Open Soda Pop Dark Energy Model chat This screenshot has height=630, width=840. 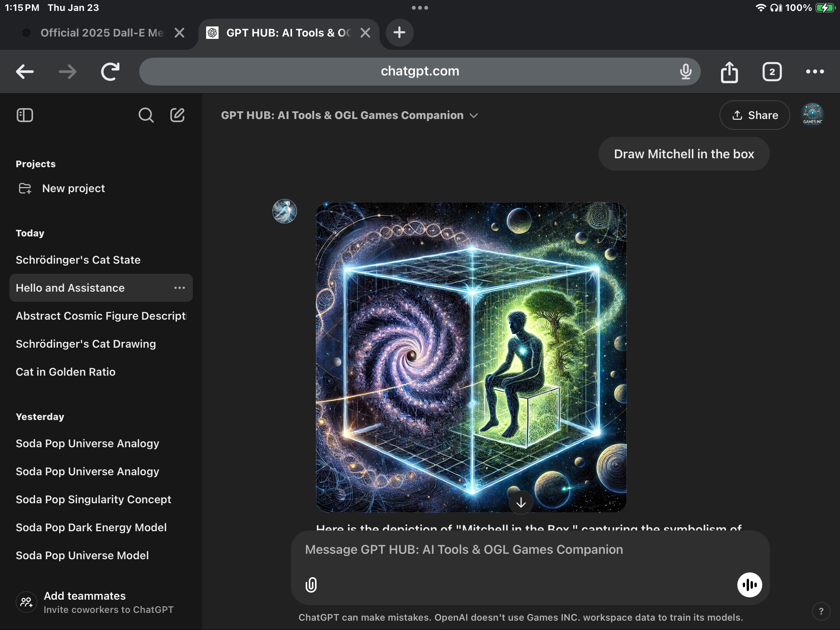click(x=101, y=527)
